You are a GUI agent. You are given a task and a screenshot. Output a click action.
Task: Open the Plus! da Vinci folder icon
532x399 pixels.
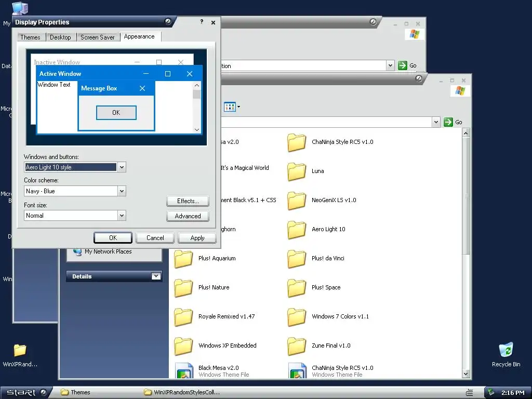(x=296, y=259)
